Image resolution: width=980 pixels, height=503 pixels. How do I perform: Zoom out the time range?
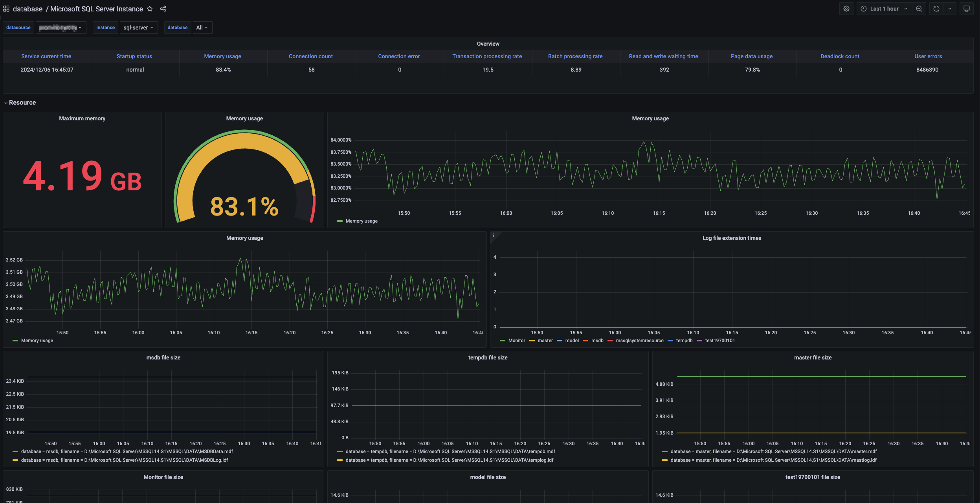(x=919, y=9)
